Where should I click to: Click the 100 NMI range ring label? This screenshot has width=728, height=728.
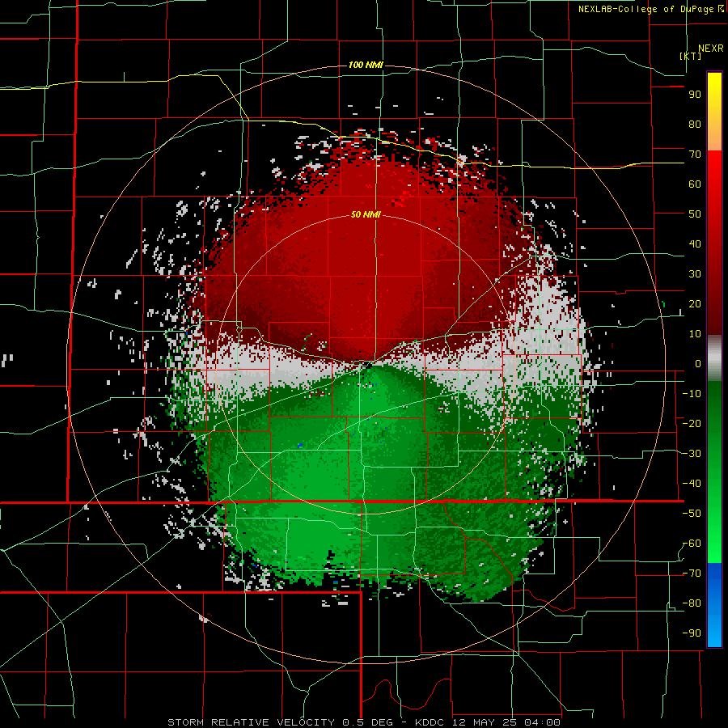click(366, 65)
